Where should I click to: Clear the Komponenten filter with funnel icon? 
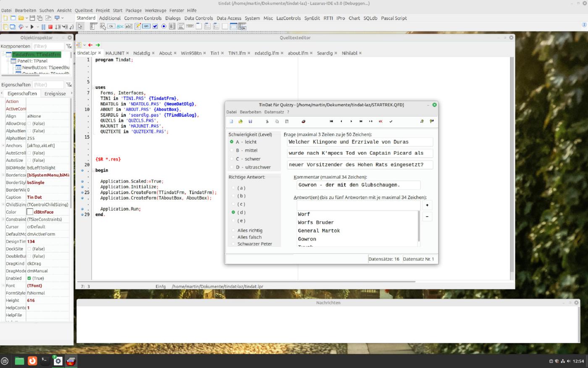[x=69, y=46]
